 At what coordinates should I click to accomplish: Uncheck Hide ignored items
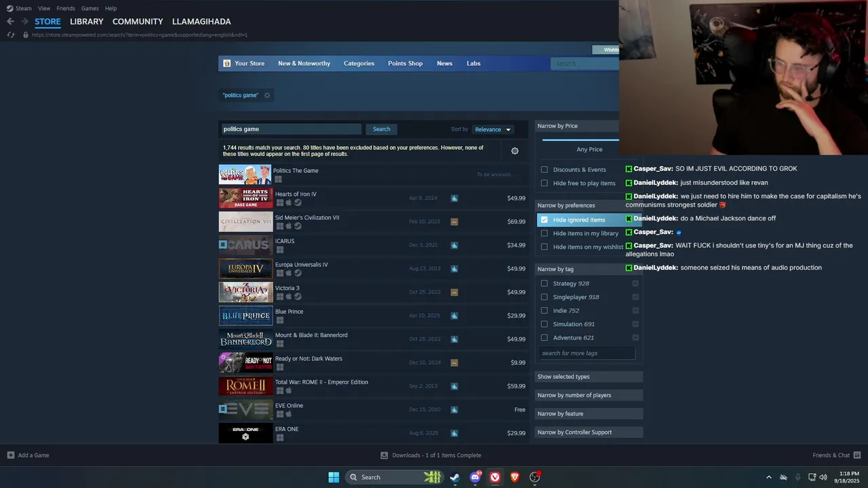(x=544, y=220)
